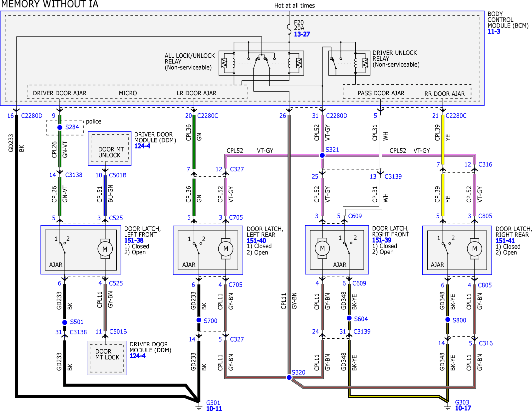Open the right rear door latch 151-41 link

505,241
